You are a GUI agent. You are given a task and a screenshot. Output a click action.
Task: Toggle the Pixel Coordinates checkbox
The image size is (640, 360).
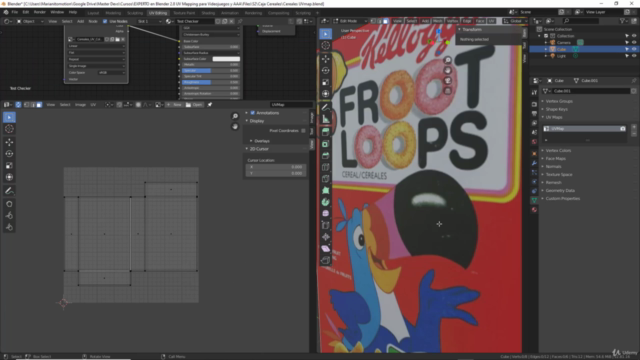pos(303,131)
